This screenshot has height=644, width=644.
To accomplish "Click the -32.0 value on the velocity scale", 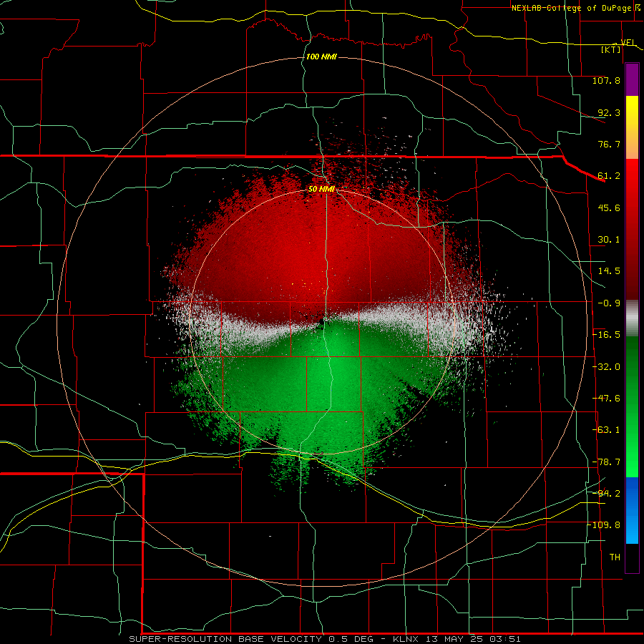I will coord(606,367).
